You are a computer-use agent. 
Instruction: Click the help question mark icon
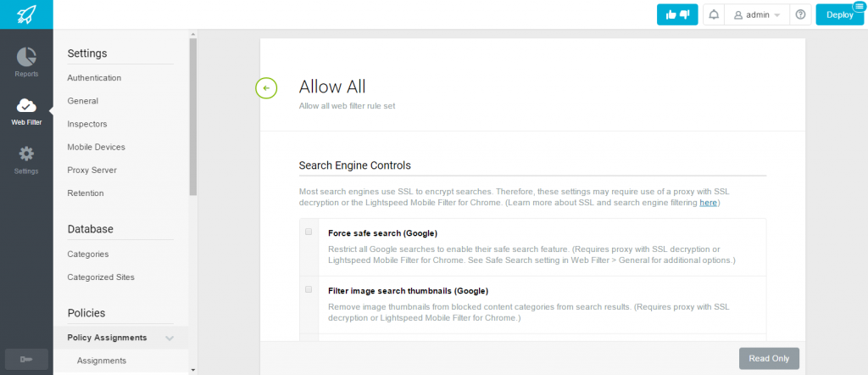pyautogui.click(x=800, y=15)
